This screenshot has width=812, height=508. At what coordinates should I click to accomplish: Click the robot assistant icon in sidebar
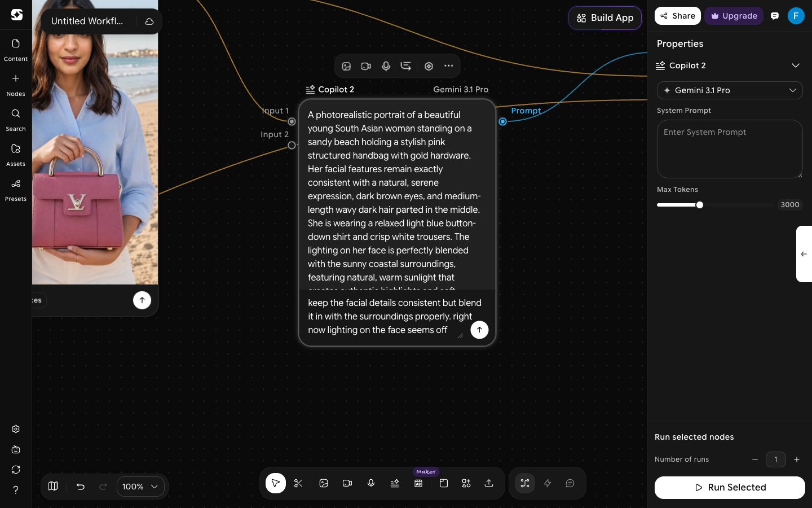click(x=16, y=450)
